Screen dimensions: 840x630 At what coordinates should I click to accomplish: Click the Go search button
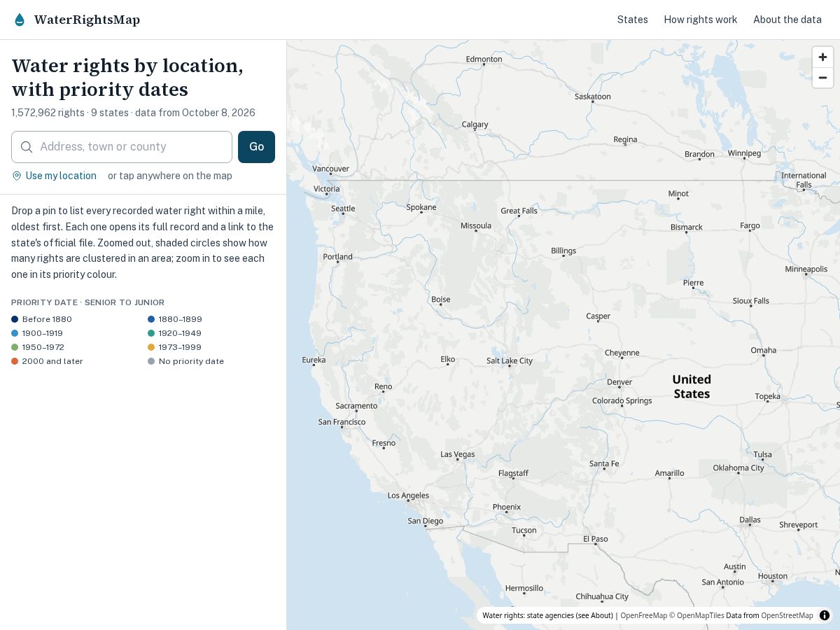click(x=256, y=147)
